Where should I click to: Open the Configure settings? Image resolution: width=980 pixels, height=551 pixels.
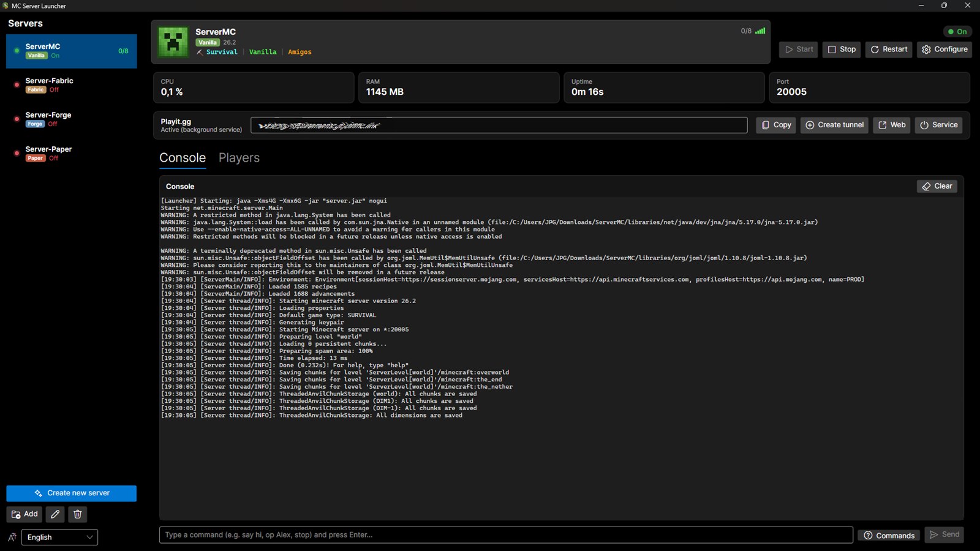944,50
